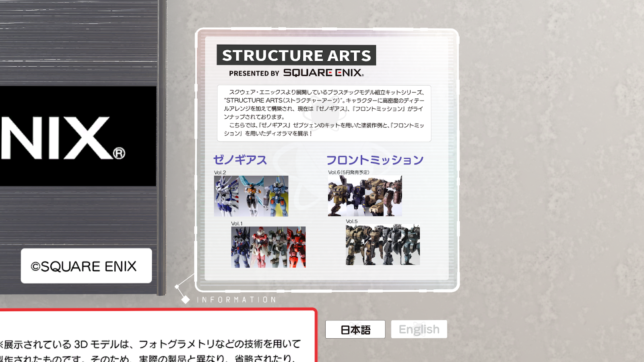The width and height of the screenshot is (644, 362).
Task: Click the large SQUARE ENIX sign board
Action: coord(78,136)
